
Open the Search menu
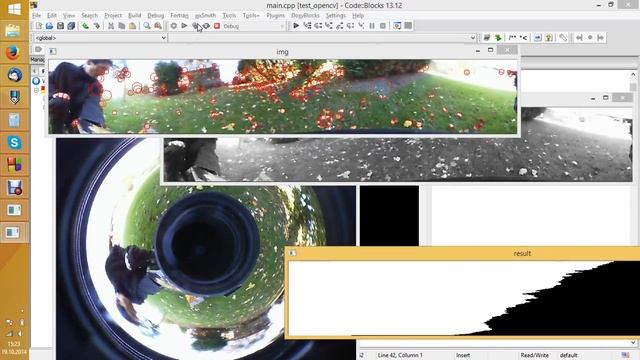click(x=89, y=16)
